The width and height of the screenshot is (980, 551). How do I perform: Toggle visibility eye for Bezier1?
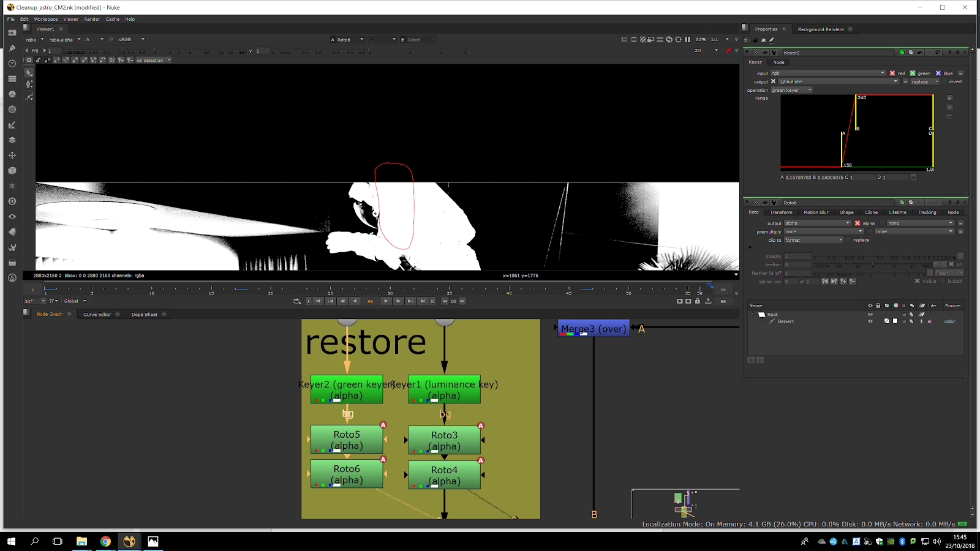point(870,321)
